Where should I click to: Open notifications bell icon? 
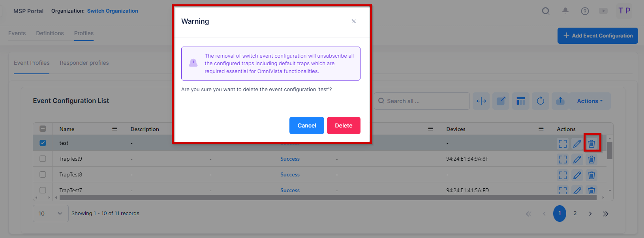point(565,11)
